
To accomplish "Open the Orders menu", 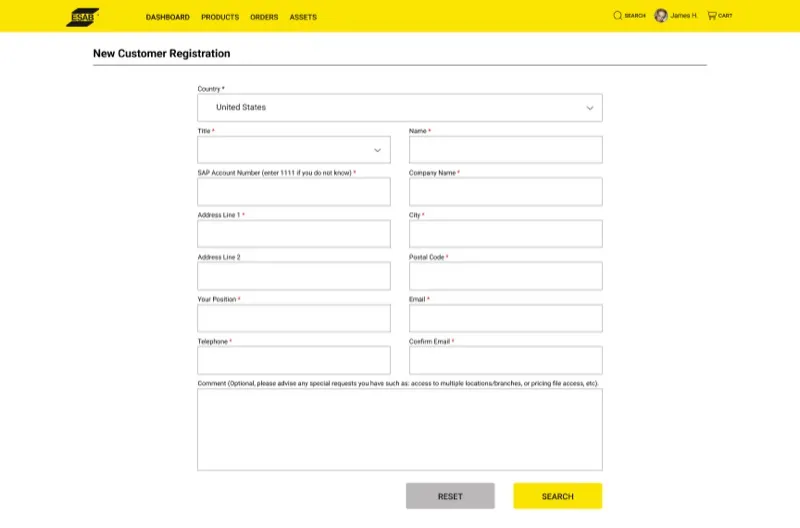I will pyautogui.click(x=264, y=17).
